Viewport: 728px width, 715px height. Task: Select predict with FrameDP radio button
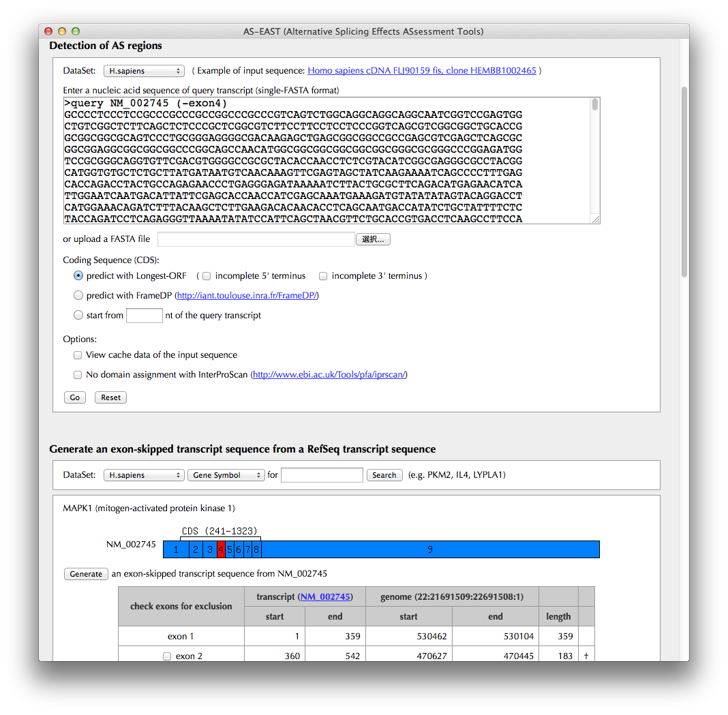pyautogui.click(x=79, y=296)
